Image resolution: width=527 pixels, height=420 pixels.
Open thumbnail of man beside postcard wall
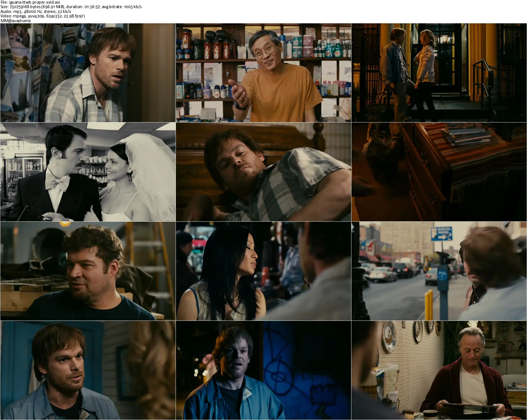click(88, 72)
